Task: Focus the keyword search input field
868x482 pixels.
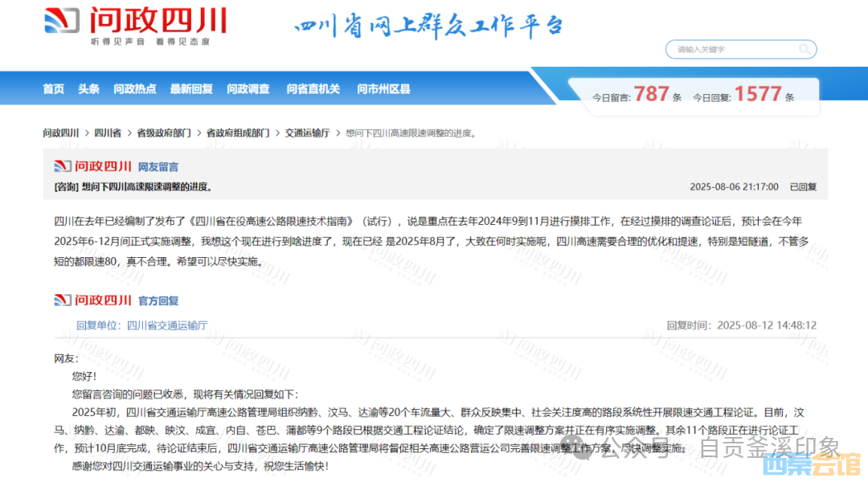Action: [731, 50]
